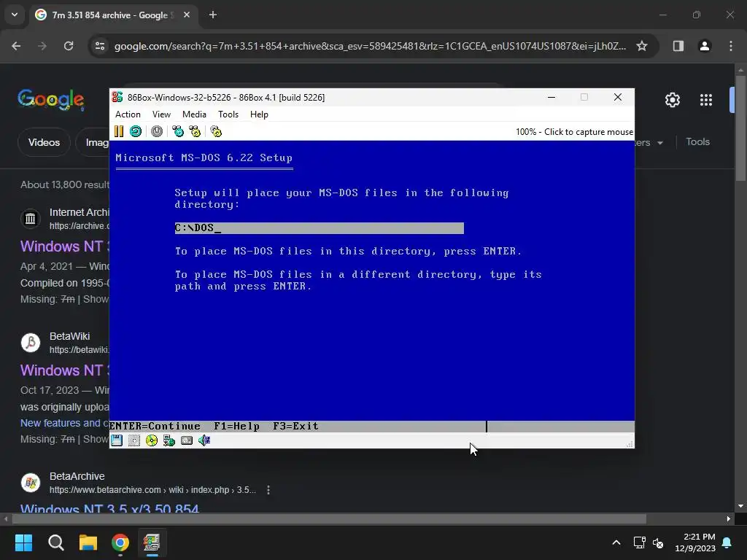Image resolution: width=747 pixels, height=560 pixels.
Task: Open the notifications bell
Action: 727,542
